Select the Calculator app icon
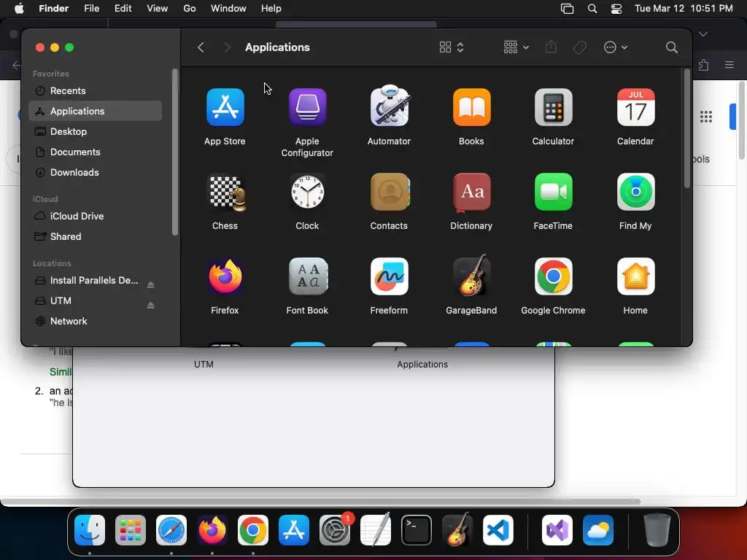The height and width of the screenshot is (560, 747). [553, 107]
